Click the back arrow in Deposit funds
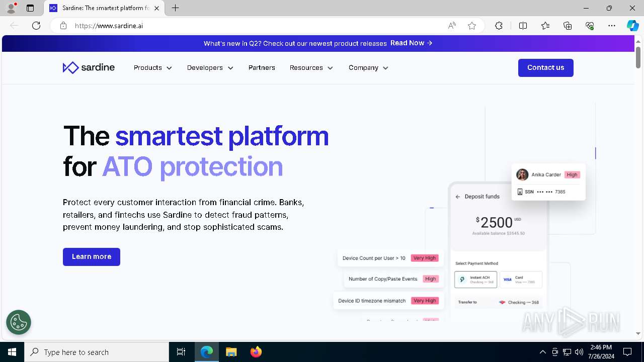 click(458, 197)
